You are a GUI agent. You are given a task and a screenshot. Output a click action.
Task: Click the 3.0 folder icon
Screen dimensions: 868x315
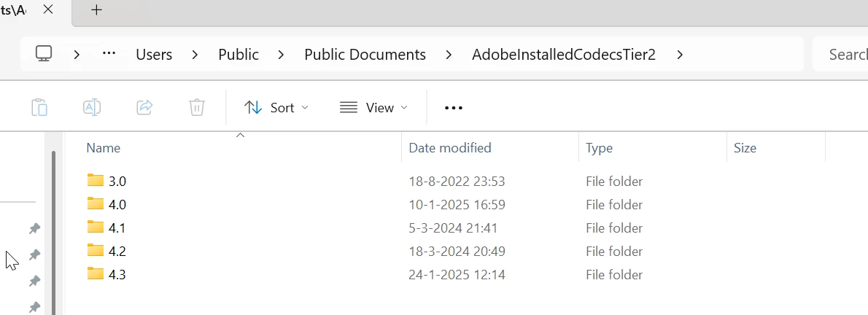click(x=96, y=180)
